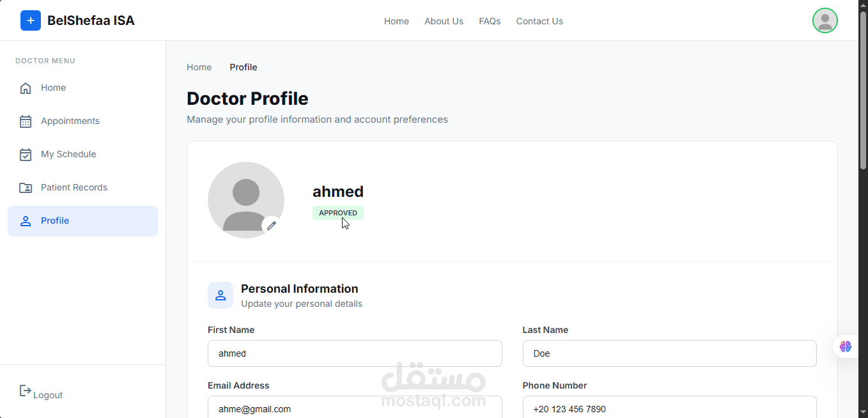Click the Appointments calendar icon
This screenshot has height=418, width=868.
click(x=26, y=121)
